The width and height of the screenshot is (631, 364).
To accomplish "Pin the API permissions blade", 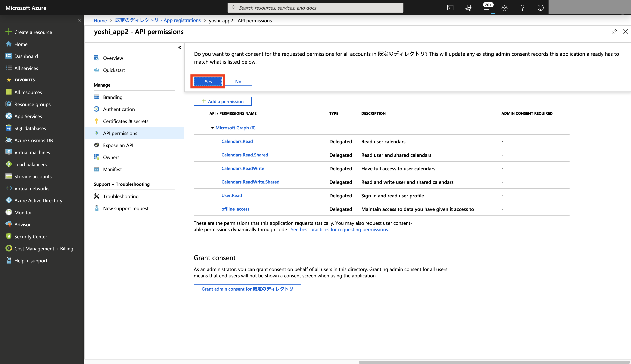I will [614, 32].
